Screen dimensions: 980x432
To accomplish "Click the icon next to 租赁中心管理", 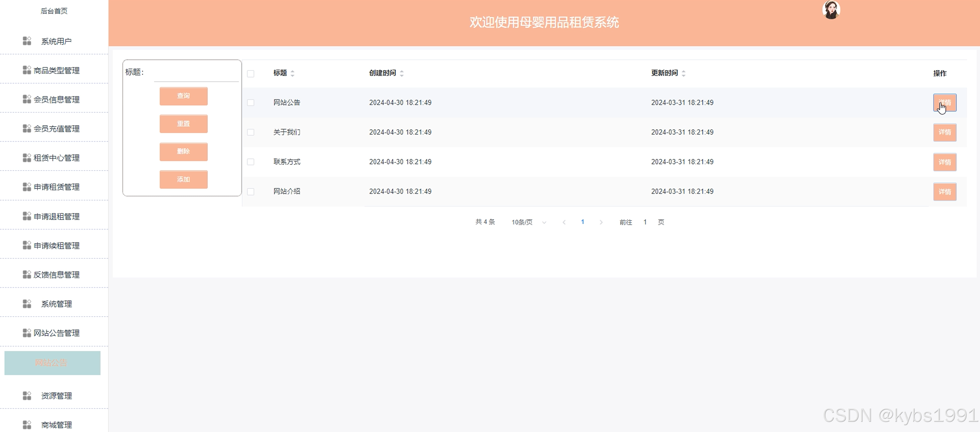I will pos(27,158).
